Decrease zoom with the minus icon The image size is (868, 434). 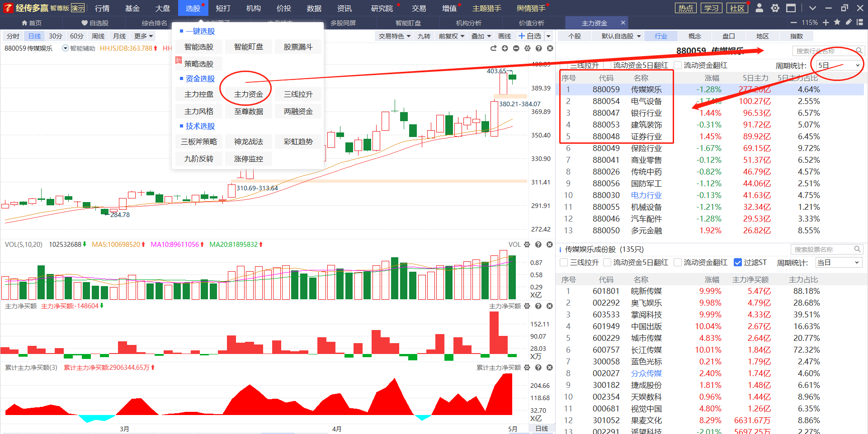[x=794, y=23]
